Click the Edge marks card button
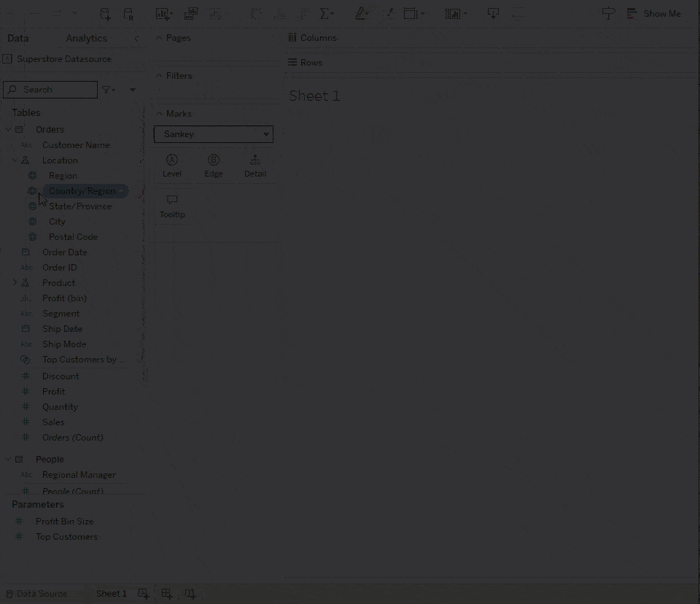The image size is (700, 604). tap(214, 166)
